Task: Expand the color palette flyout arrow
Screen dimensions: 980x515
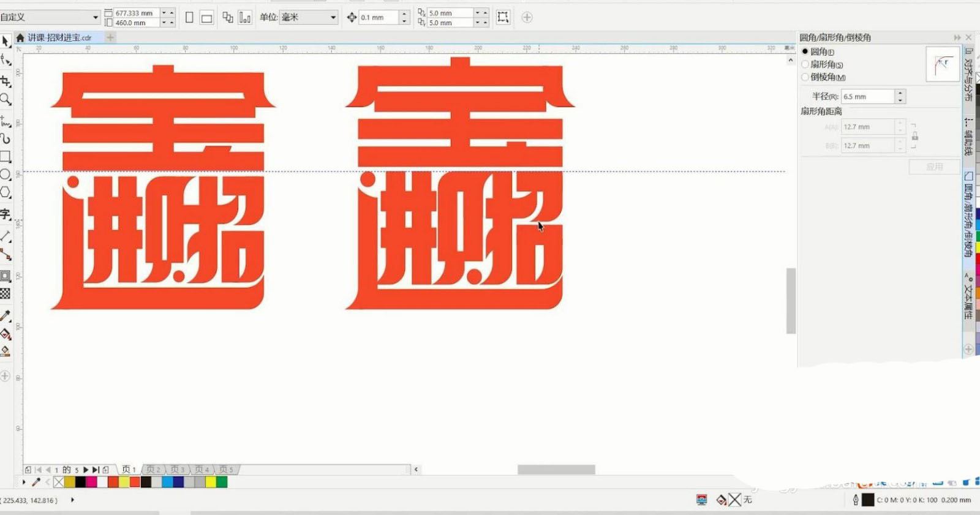Action: click(x=24, y=482)
